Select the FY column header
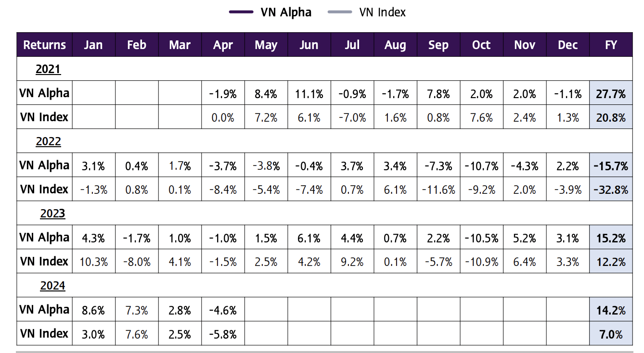Screen dimensions: 644x353 point(611,45)
